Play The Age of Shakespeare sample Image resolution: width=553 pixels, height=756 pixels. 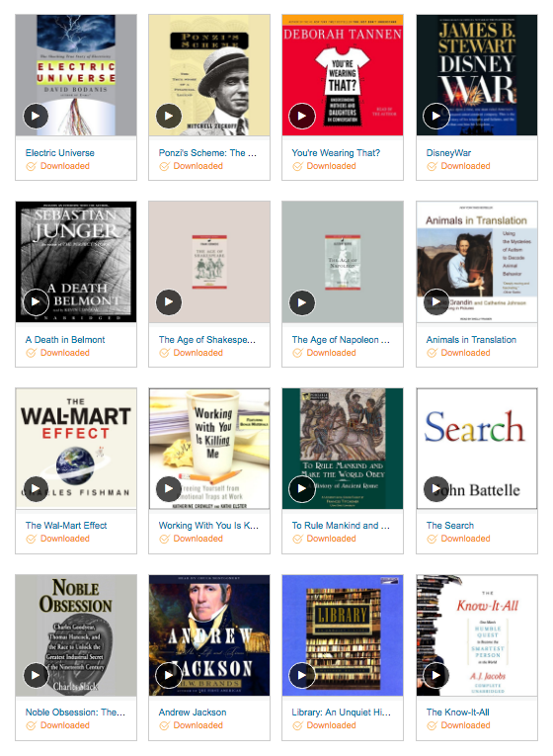[x=169, y=302]
